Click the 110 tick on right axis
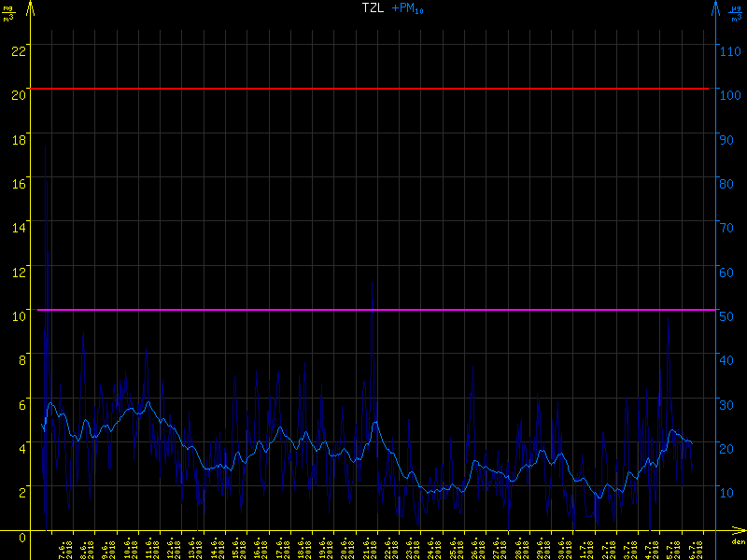The width and height of the screenshot is (747, 560). (731, 50)
